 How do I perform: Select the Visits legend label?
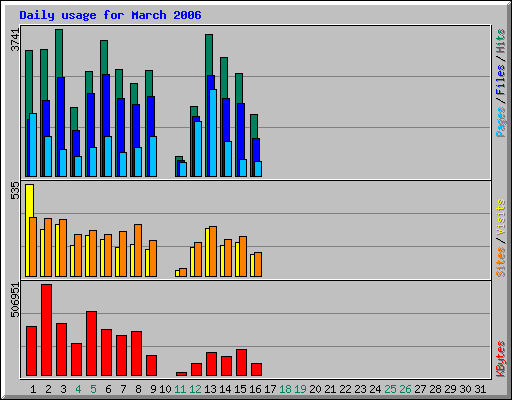tap(500, 218)
